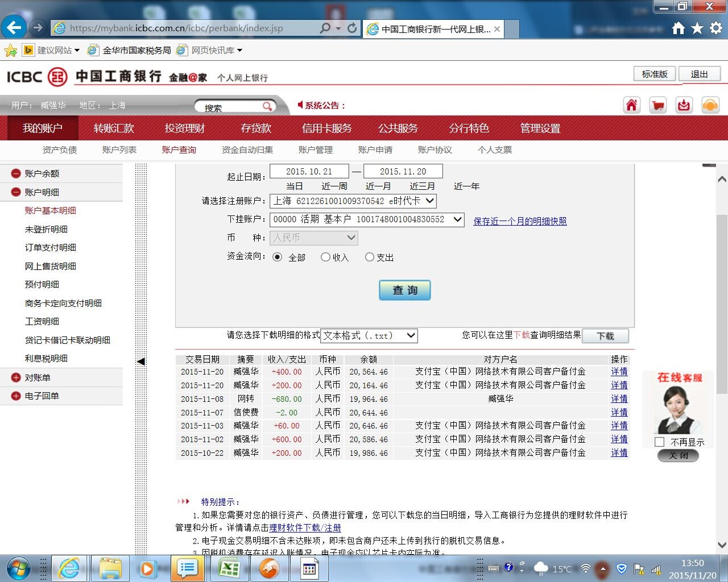Click the search magnifier in the ICBC search box

coord(267,106)
